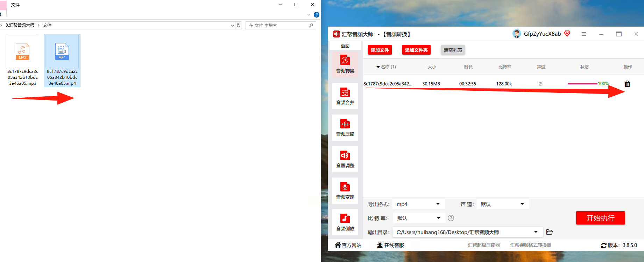This screenshot has height=262, width=644.
Task: Select the mp4 video file thumbnail
Action: pos(62,60)
